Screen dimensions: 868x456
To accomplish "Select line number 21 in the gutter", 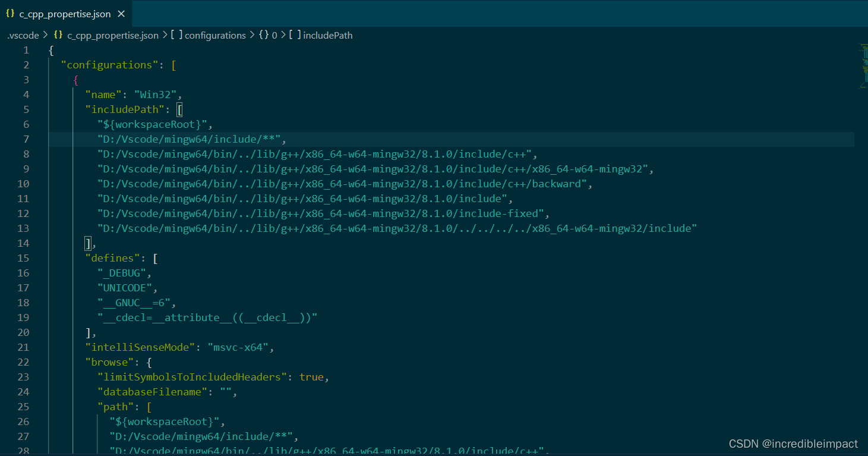I will click(23, 347).
